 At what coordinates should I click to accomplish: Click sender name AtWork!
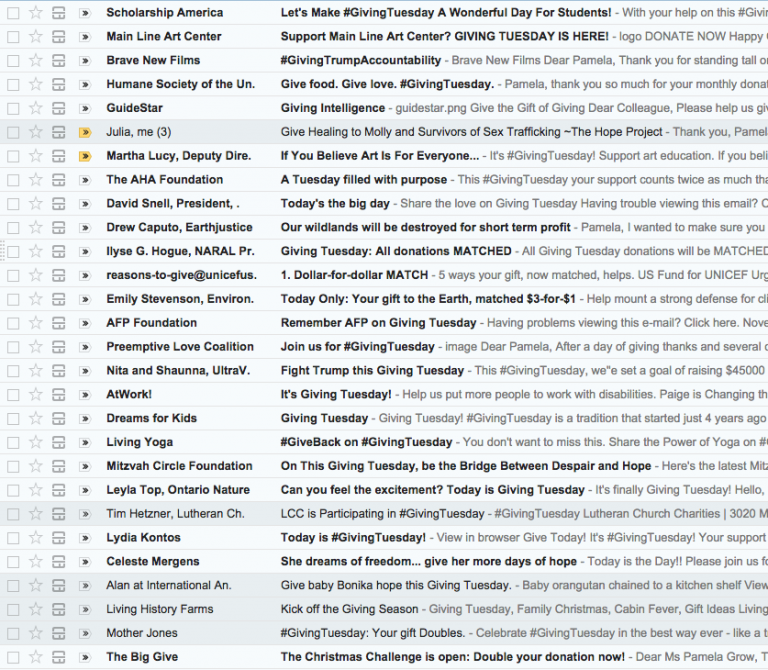pyautogui.click(x=129, y=394)
